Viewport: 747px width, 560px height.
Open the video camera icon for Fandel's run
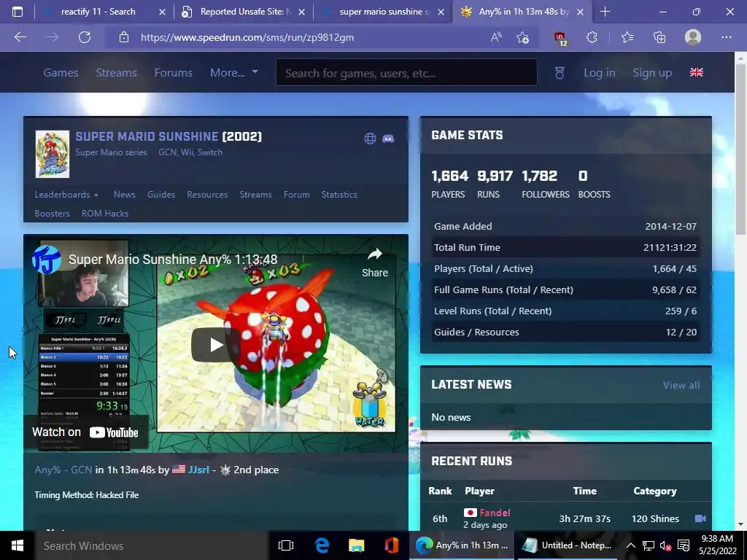[x=700, y=518]
